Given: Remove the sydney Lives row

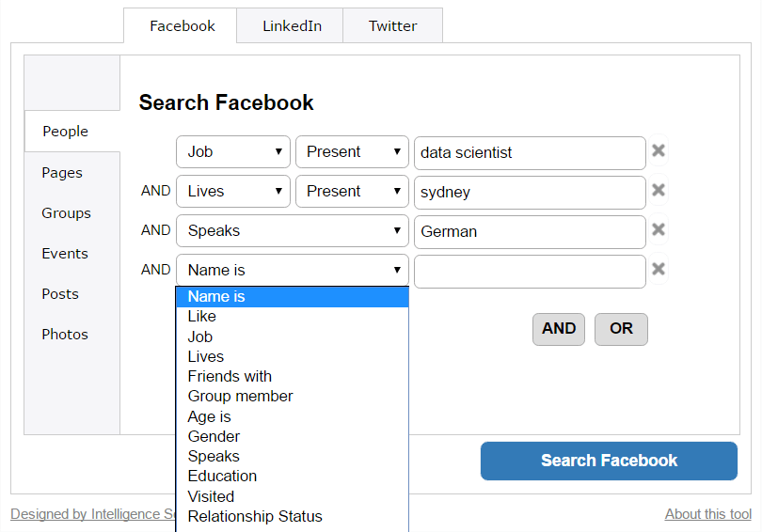Looking at the screenshot, I should coord(658,190).
